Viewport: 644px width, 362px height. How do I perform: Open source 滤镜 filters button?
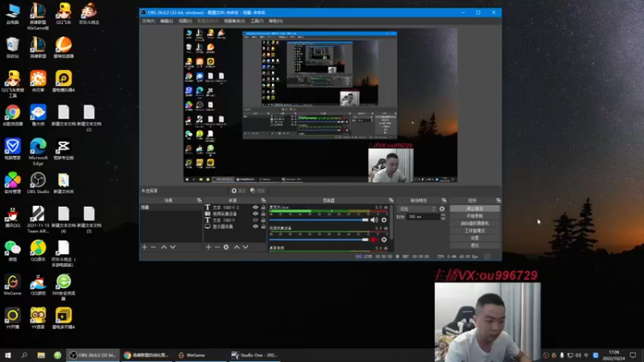click(x=258, y=191)
